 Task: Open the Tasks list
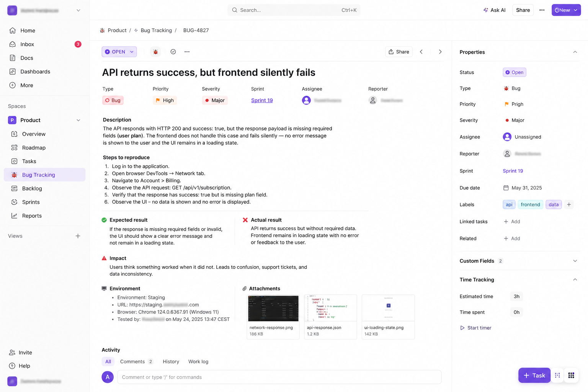44,161
